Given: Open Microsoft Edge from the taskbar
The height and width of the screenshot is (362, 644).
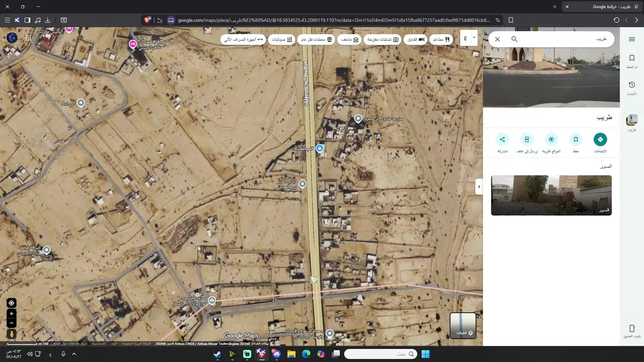Looking at the screenshot, I should pyautogui.click(x=306, y=354).
